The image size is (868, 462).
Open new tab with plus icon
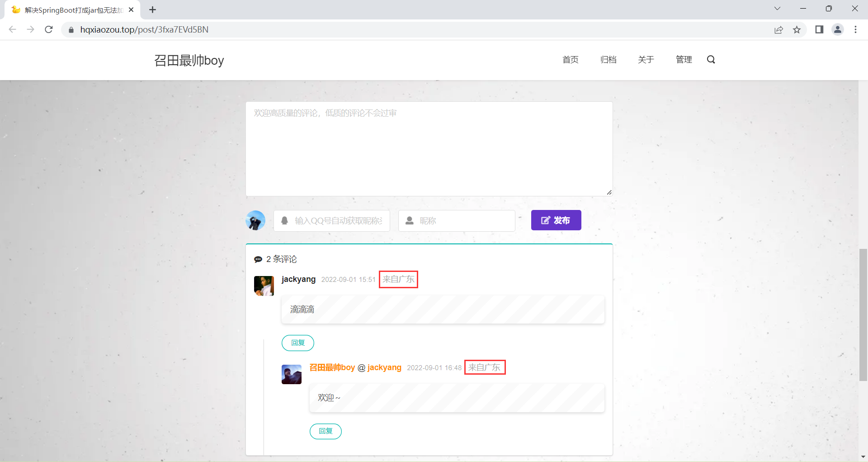[x=152, y=10]
